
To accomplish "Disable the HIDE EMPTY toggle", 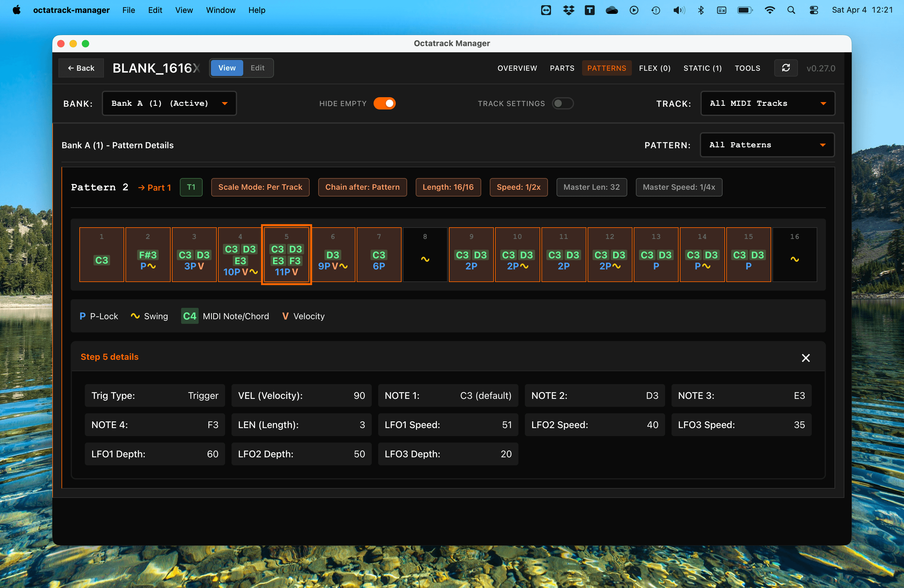I will (385, 103).
